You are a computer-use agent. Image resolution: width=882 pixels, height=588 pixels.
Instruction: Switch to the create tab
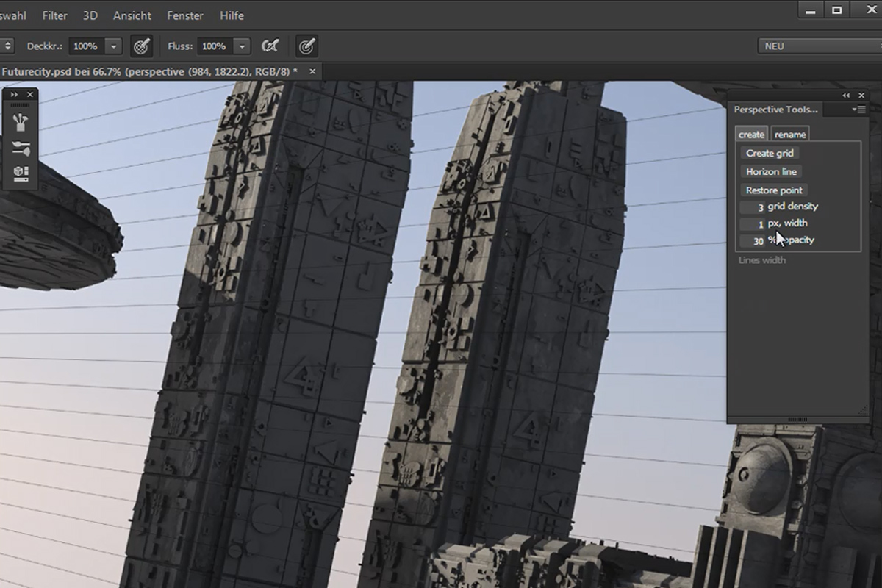[x=751, y=135]
